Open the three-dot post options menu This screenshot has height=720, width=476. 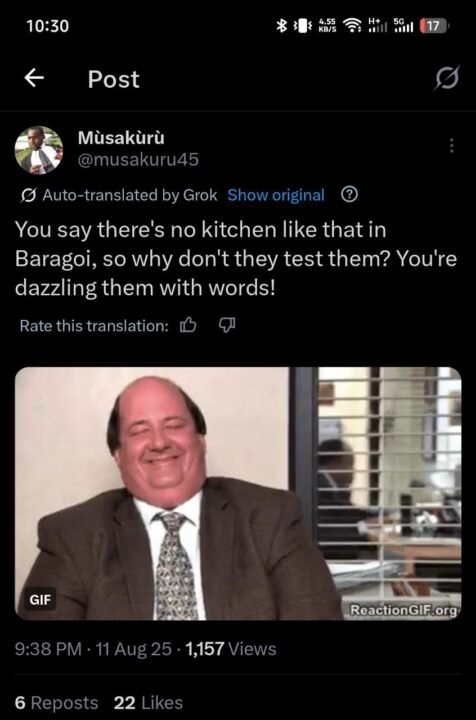tap(452, 145)
